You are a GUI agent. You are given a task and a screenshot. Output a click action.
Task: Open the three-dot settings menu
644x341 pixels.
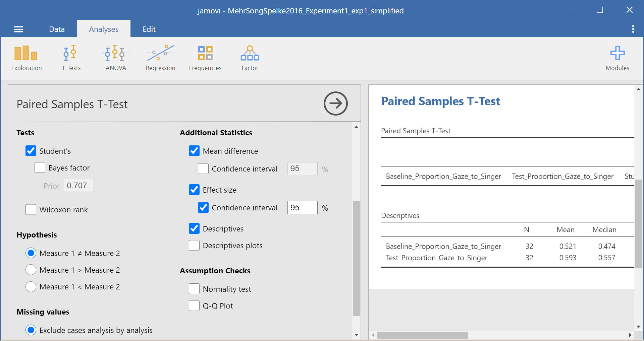click(x=633, y=29)
